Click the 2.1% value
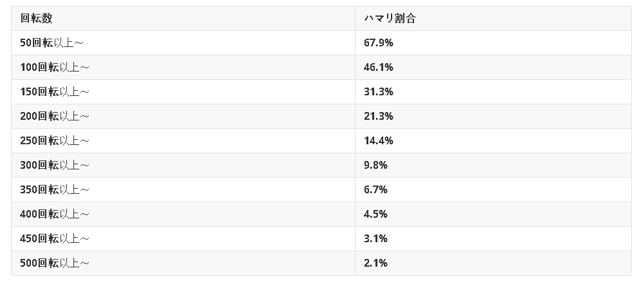Image resolution: width=644 pixels, height=286 pixels. [375, 263]
